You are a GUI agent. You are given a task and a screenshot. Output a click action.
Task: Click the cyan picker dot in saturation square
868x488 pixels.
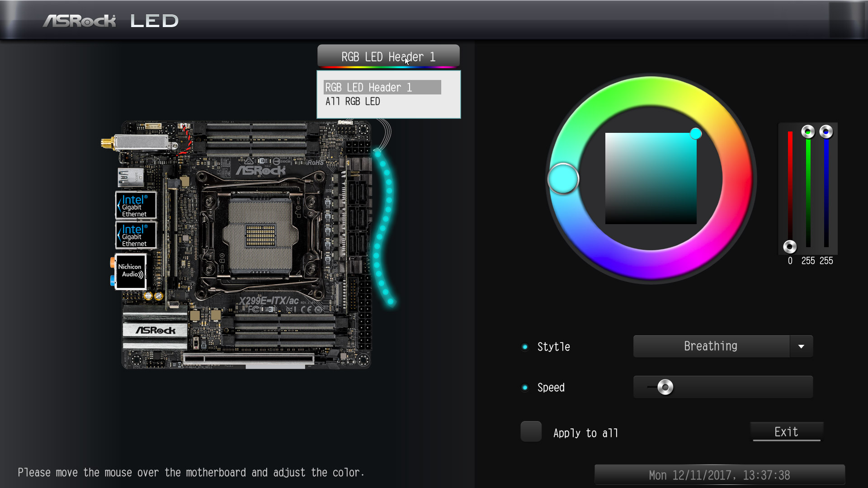tap(696, 133)
